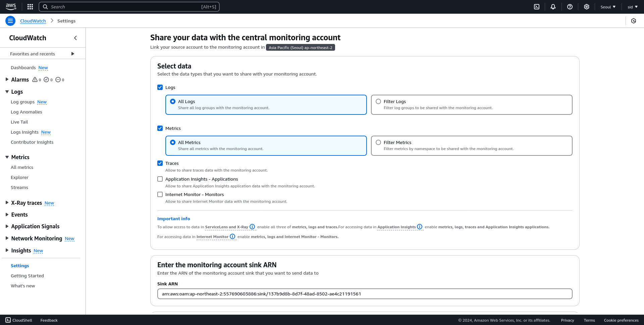The width and height of the screenshot is (644, 325).
Task: Open Dashboards in the sidebar
Action: pos(23,67)
